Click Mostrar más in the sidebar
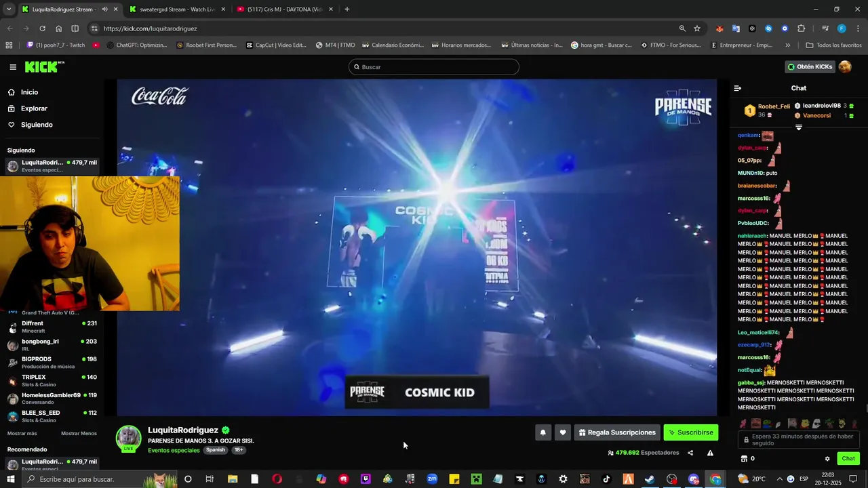The width and height of the screenshot is (868, 488). click(x=22, y=434)
